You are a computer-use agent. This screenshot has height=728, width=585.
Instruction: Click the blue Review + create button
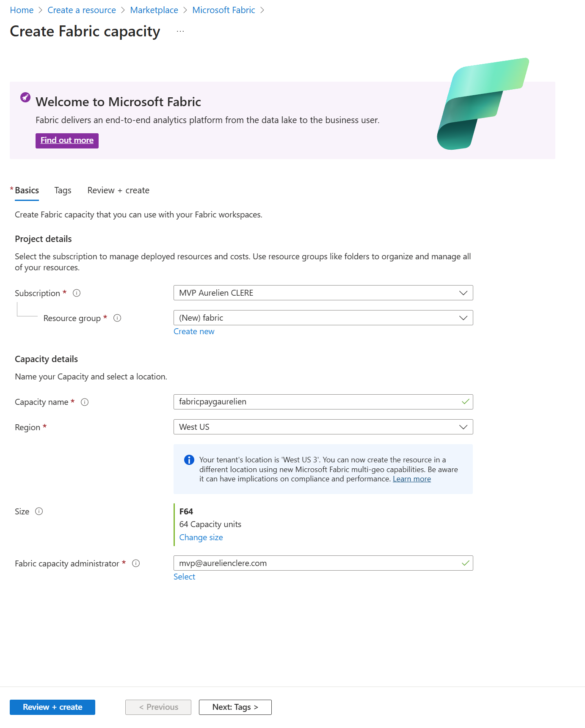coord(52,707)
